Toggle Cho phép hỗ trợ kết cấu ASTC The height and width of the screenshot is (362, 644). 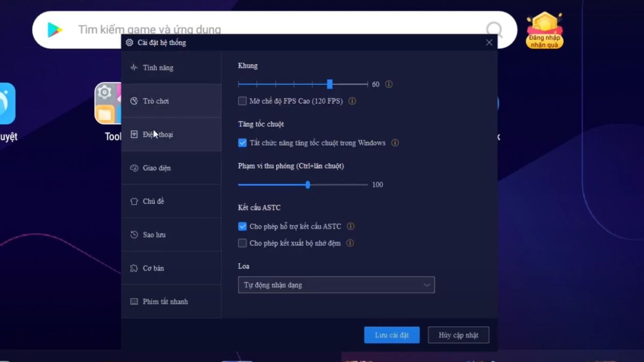tap(243, 226)
